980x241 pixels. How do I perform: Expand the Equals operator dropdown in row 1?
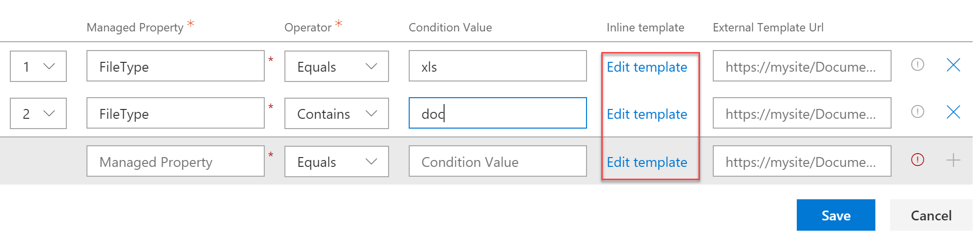(x=336, y=66)
